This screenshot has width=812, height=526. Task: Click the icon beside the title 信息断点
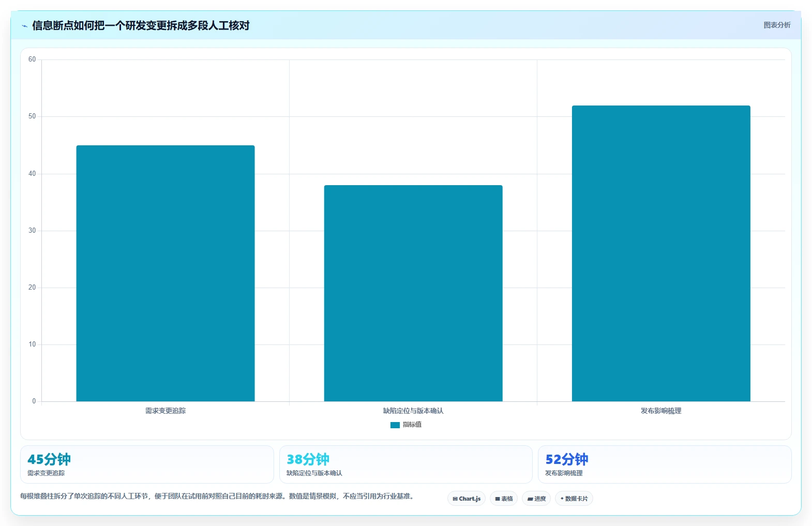(24, 26)
